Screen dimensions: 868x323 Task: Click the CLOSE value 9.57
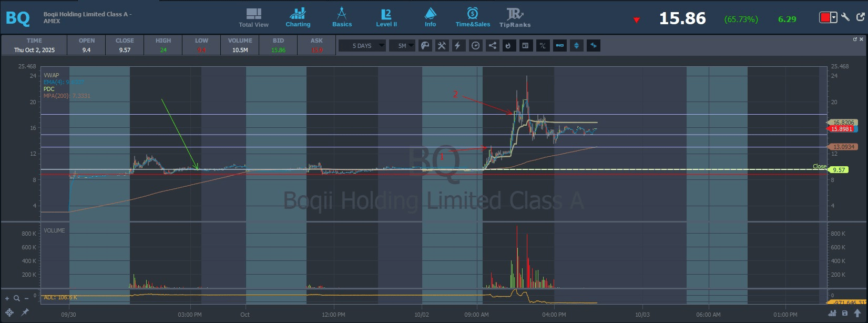pyautogui.click(x=125, y=50)
